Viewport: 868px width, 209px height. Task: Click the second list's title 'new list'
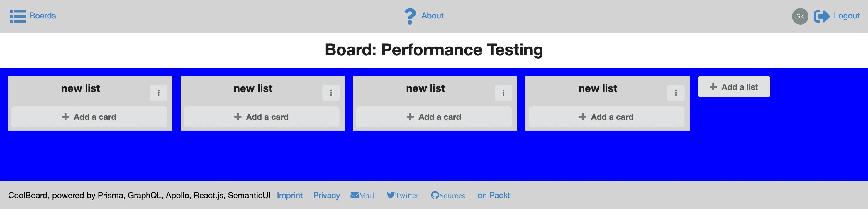[x=253, y=88]
